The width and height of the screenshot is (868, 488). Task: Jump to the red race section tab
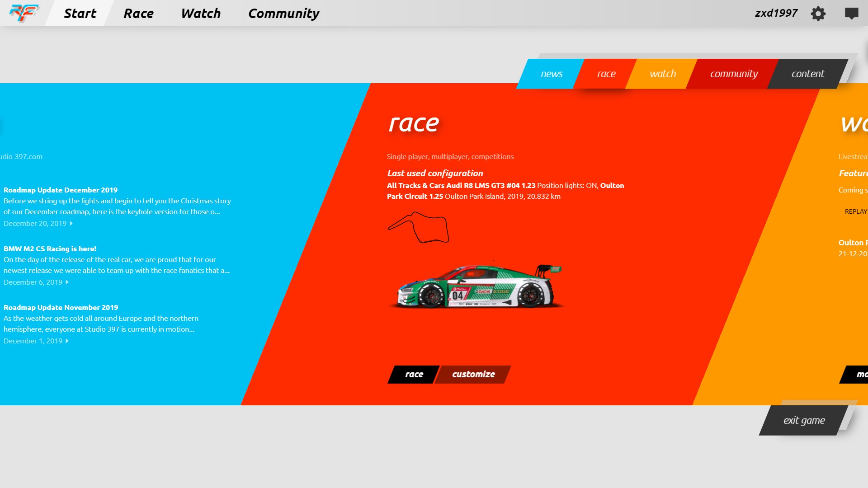[606, 74]
